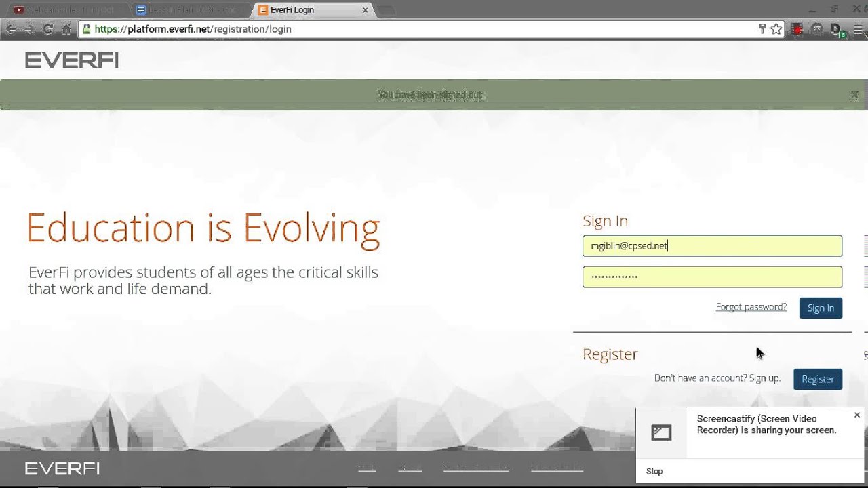Click the third footer link

point(476,468)
